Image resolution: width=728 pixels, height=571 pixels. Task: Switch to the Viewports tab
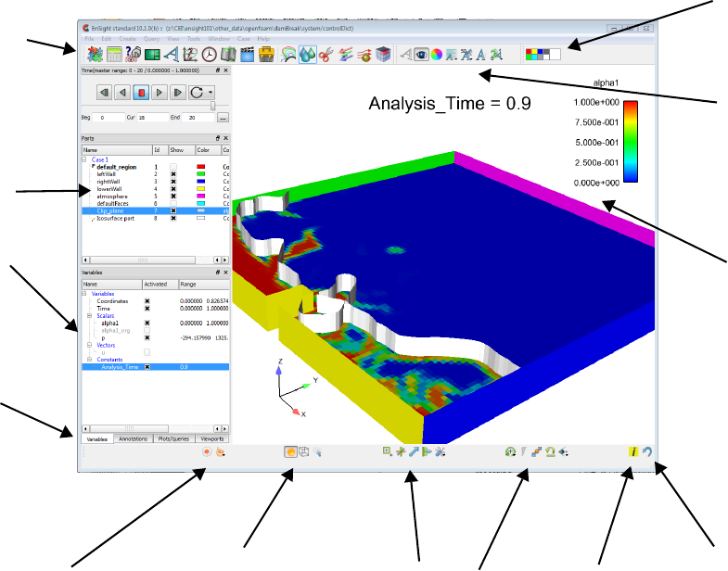coord(212,438)
